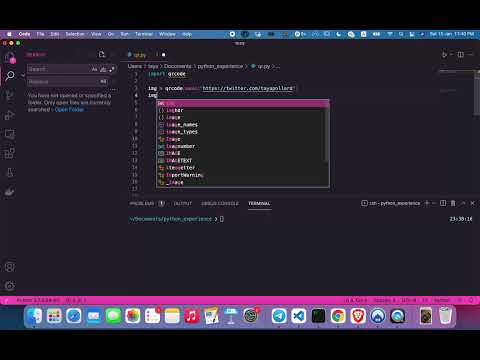Open the View menu
Screen dimensions: 480x360
96,34
